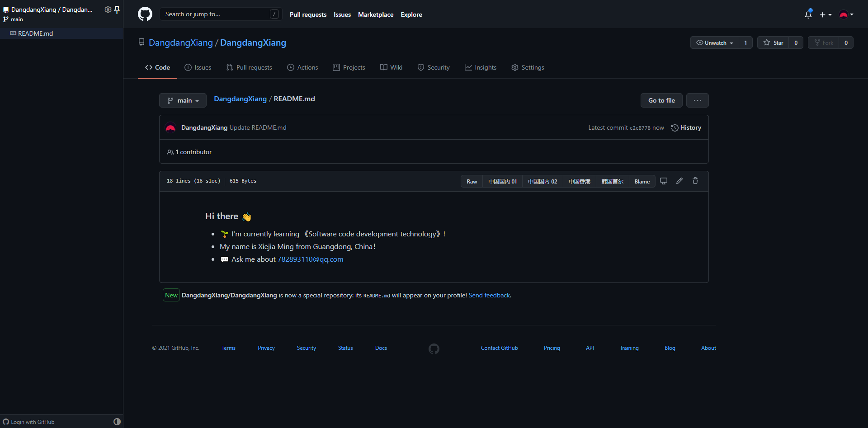Switch to the Settings tab
868x428 pixels.
pyautogui.click(x=528, y=67)
